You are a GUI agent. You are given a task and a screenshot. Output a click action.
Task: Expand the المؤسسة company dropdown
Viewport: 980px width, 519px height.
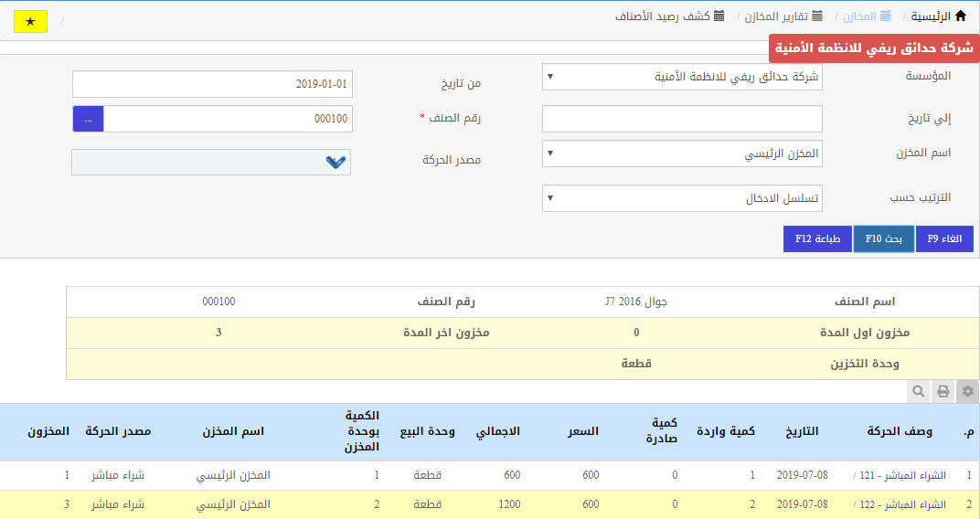pos(681,77)
